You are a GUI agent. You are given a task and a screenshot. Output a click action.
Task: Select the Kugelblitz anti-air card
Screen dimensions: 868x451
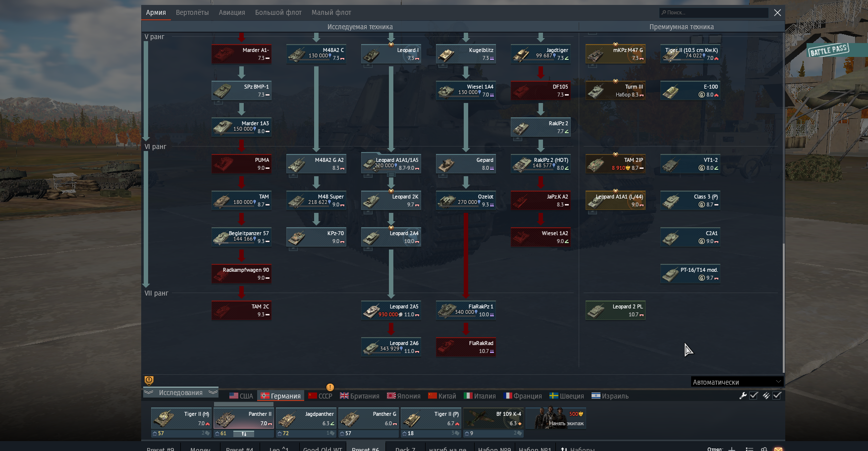[466, 54]
